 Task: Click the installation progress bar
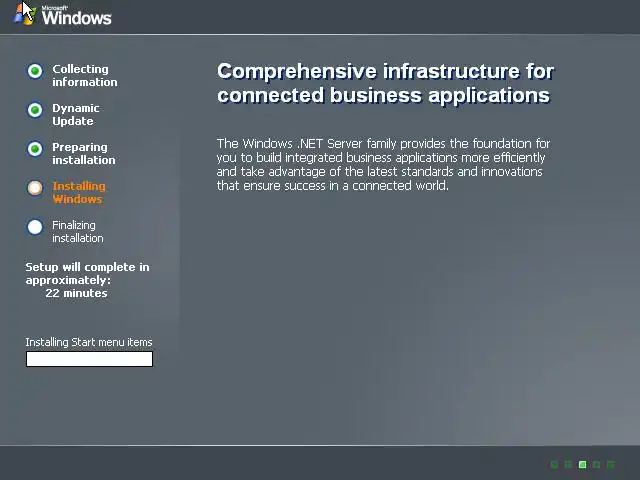(x=89, y=359)
